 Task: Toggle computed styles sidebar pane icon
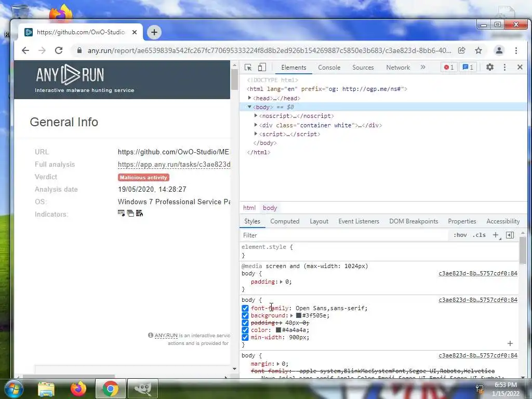point(510,235)
